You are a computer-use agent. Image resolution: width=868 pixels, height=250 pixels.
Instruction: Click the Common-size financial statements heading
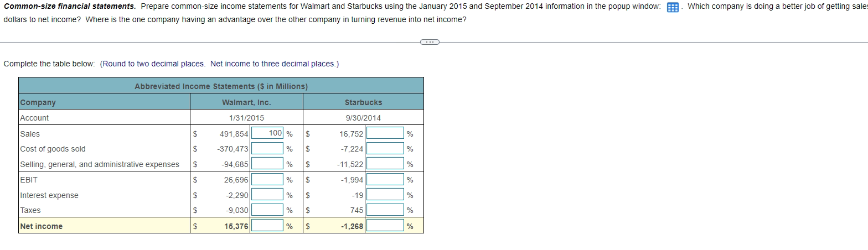coord(70,7)
